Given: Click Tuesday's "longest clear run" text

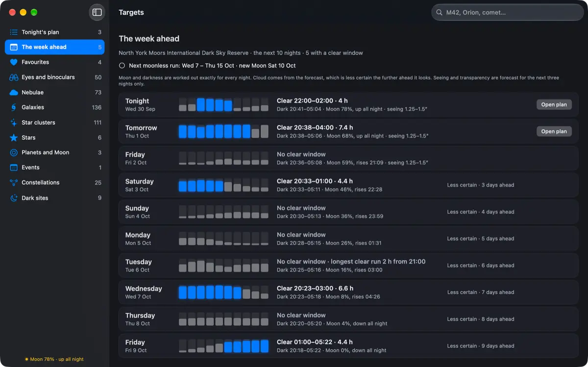Looking at the screenshot, I should pyautogui.click(x=378, y=262).
